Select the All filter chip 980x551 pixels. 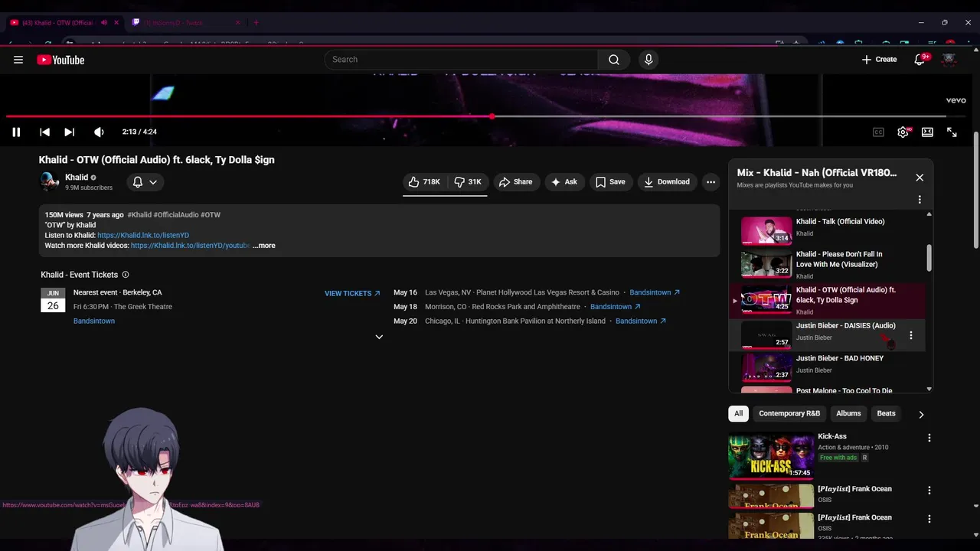click(738, 413)
